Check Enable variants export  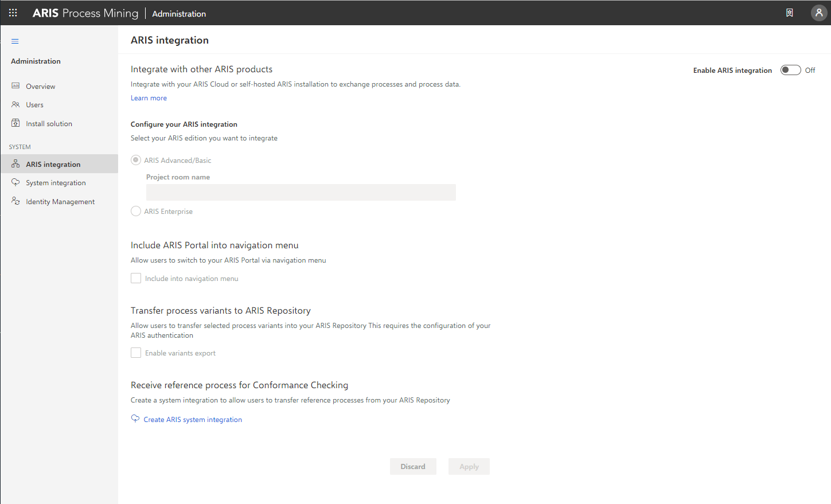coord(136,353)
